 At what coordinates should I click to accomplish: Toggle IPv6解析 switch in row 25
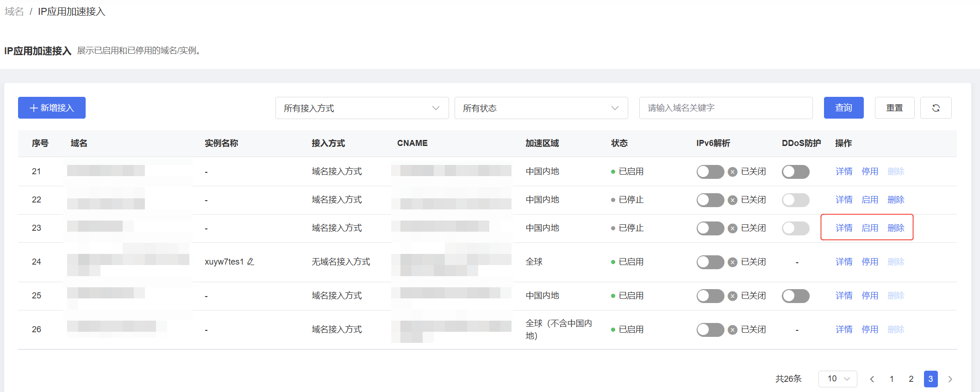click(x=710, y=296)
